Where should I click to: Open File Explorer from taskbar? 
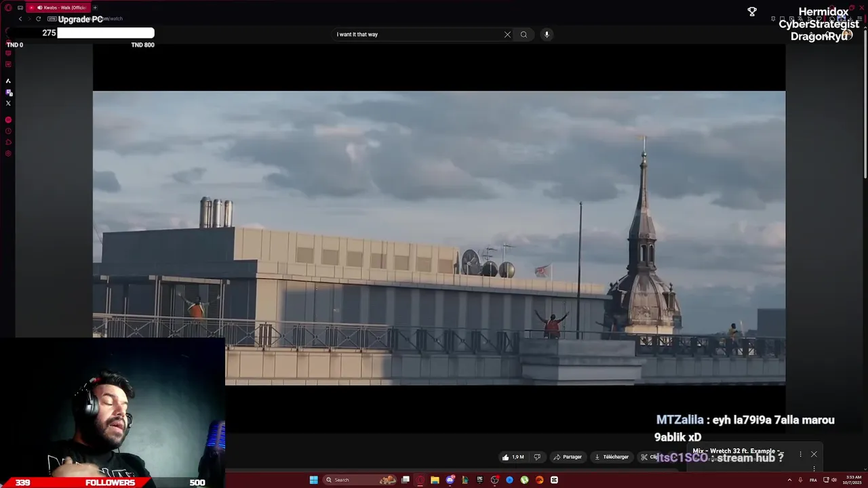click(x=435, y=480)
